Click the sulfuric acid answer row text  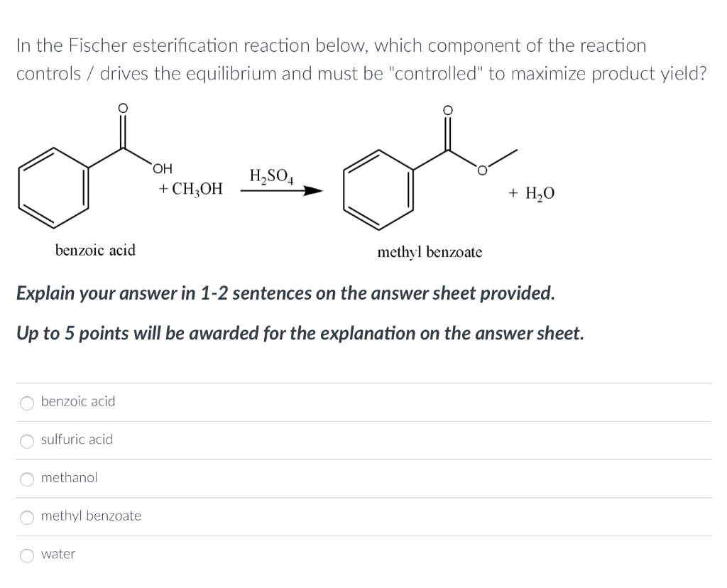[x=77, y=440]
